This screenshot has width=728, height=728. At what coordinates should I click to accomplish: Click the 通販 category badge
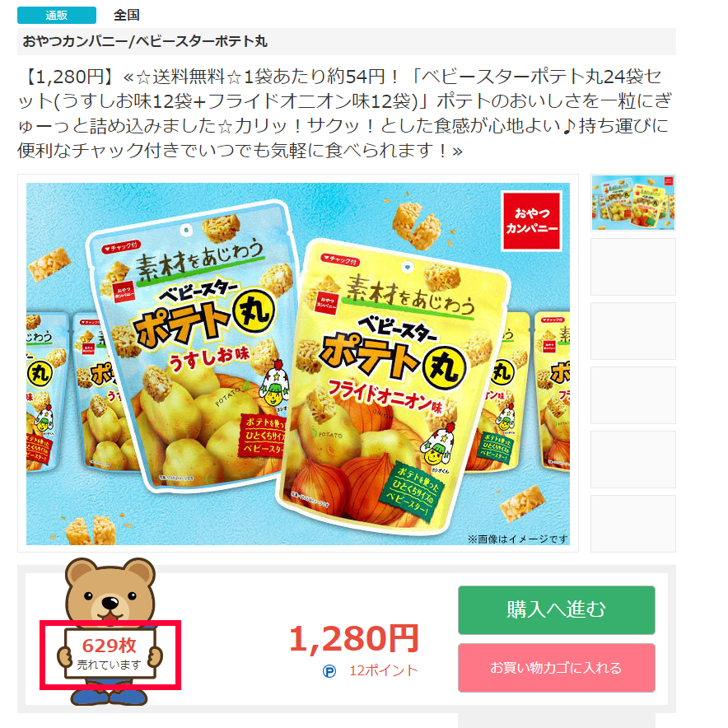click(57, 15)
